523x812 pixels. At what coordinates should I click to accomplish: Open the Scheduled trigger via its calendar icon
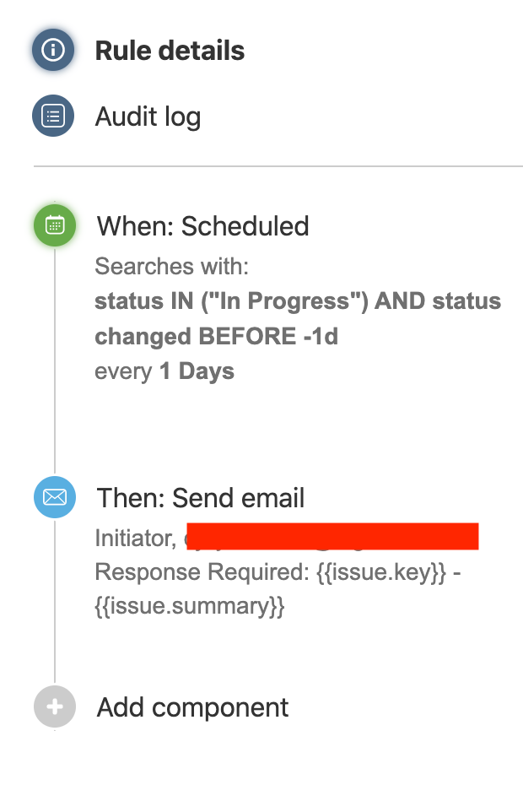click(x=53, y=225)
